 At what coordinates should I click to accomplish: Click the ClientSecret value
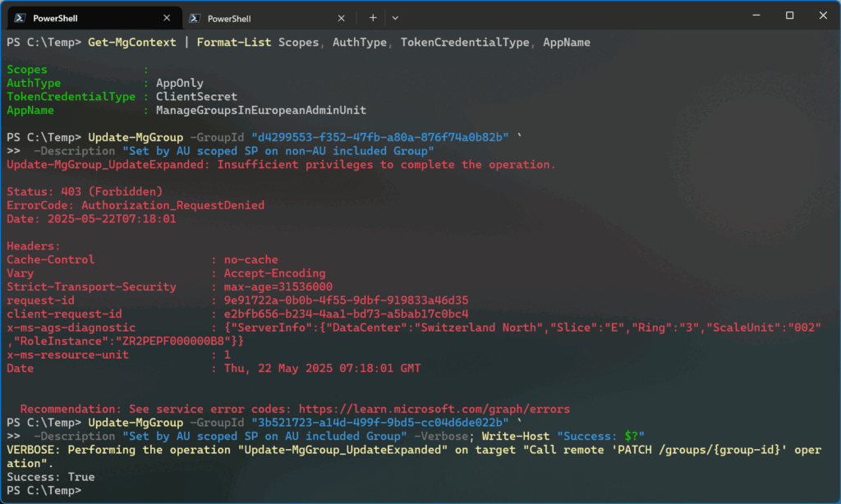click(x=196, y=97)
